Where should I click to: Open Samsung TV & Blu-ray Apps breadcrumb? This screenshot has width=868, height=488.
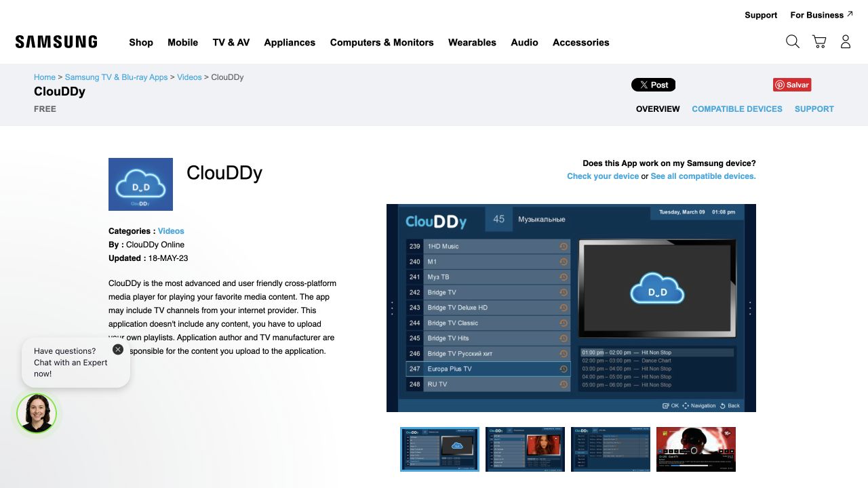(116, 77)
